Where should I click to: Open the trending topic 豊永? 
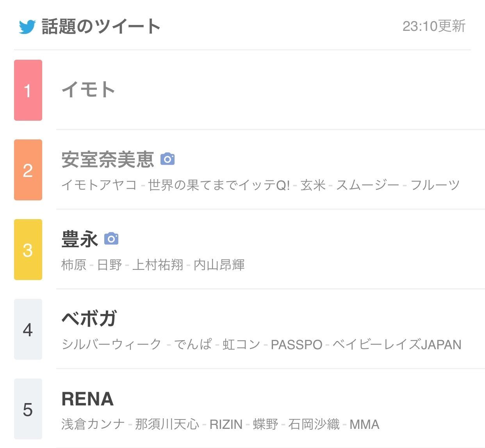80,239
